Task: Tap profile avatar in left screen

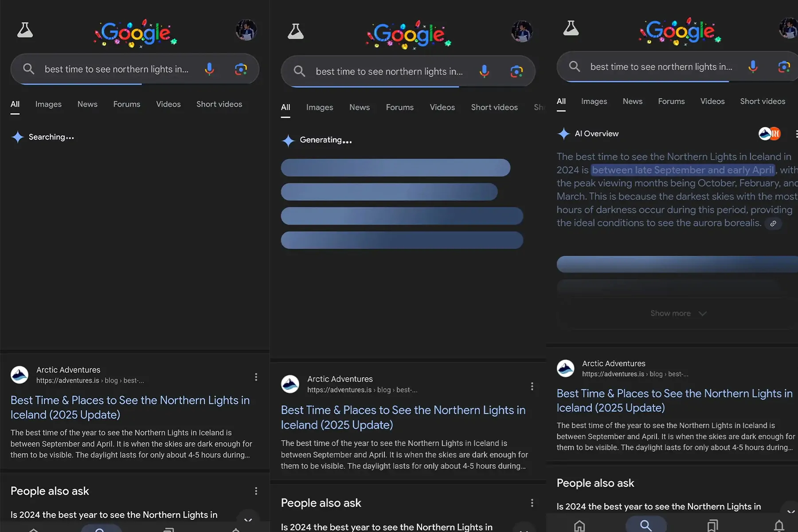Action: pyautogui.click(x=246, y=30)
